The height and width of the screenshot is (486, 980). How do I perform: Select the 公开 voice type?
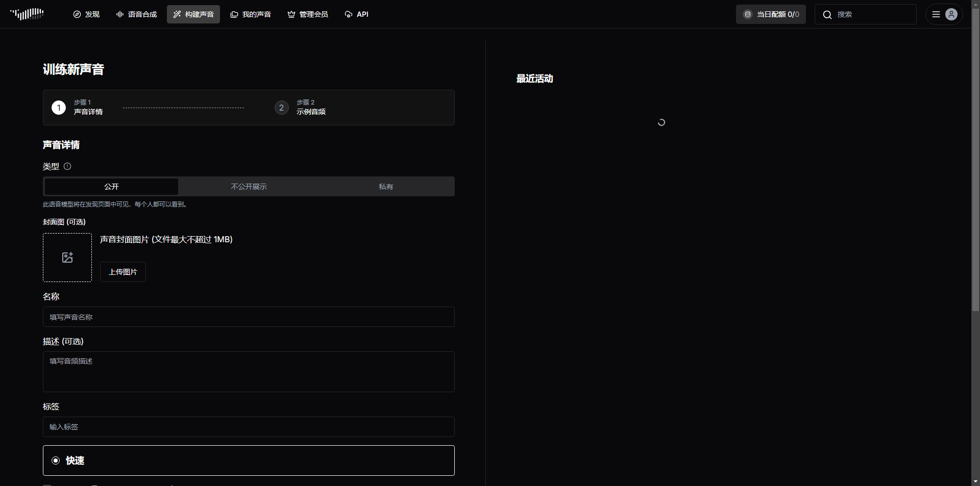click(x=111, y=187)
